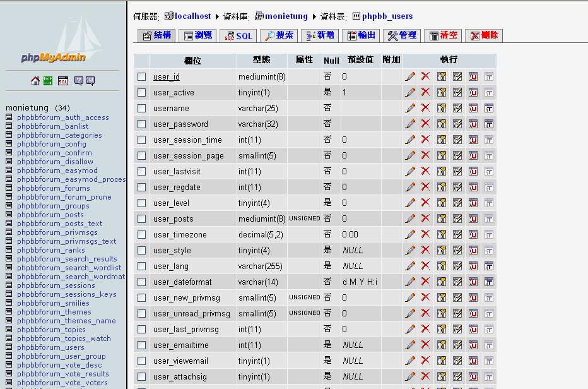This screenshot has height=389, width=588.
Task: Tick the checkbox for user_active
Action: click(x=142, y=92)
